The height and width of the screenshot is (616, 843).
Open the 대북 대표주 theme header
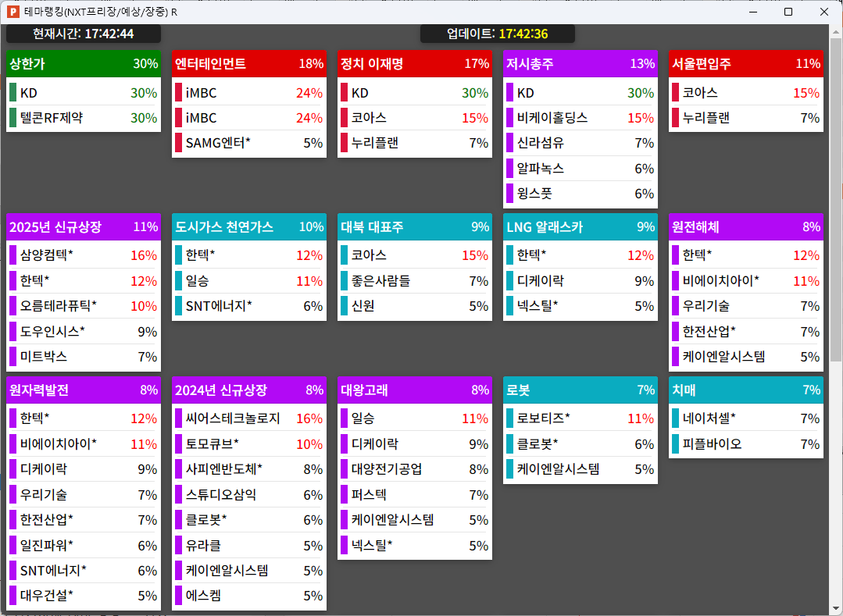(415, 226)
